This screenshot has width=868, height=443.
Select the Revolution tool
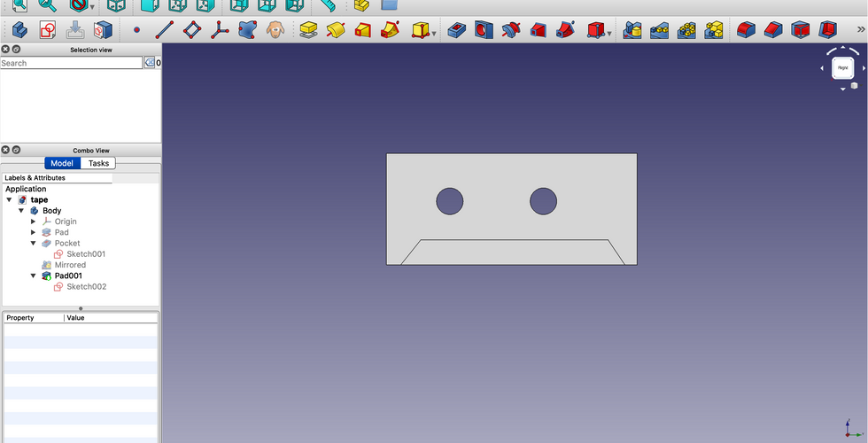[x=336, y=29]
